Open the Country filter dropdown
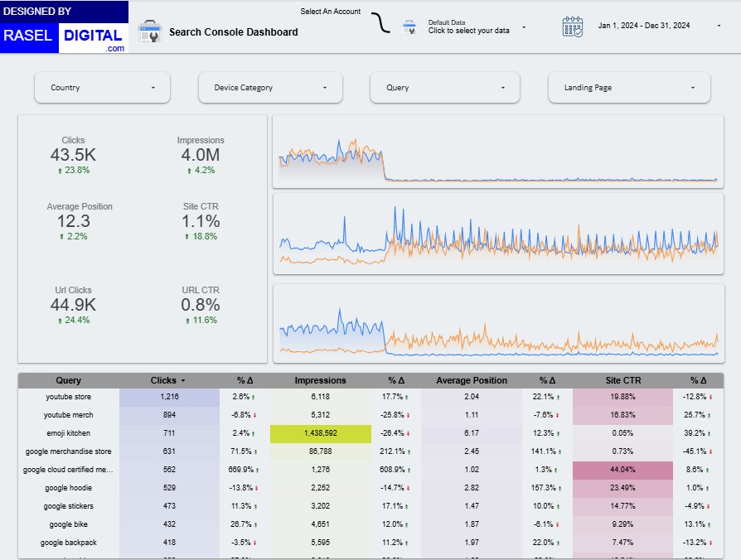The width and height of the screenshot is (741, 560). point(102,88)
